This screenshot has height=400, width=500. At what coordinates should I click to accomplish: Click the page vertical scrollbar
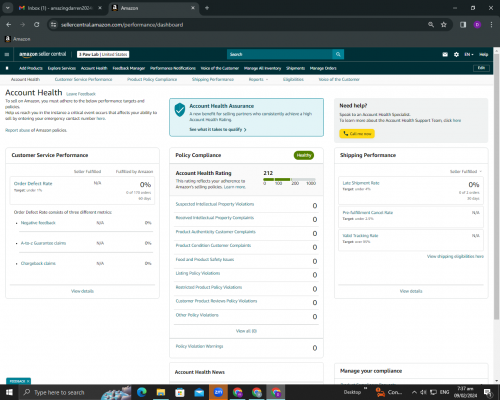[x=497, y=187]
